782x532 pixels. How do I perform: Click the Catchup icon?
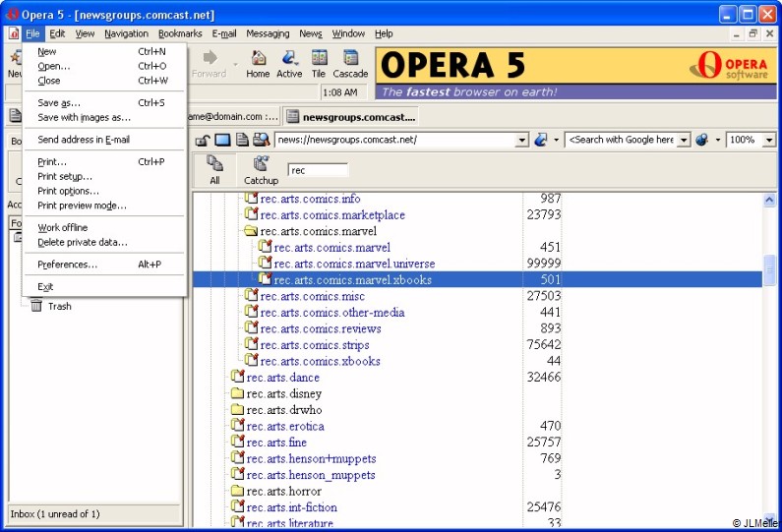point(261,163)
